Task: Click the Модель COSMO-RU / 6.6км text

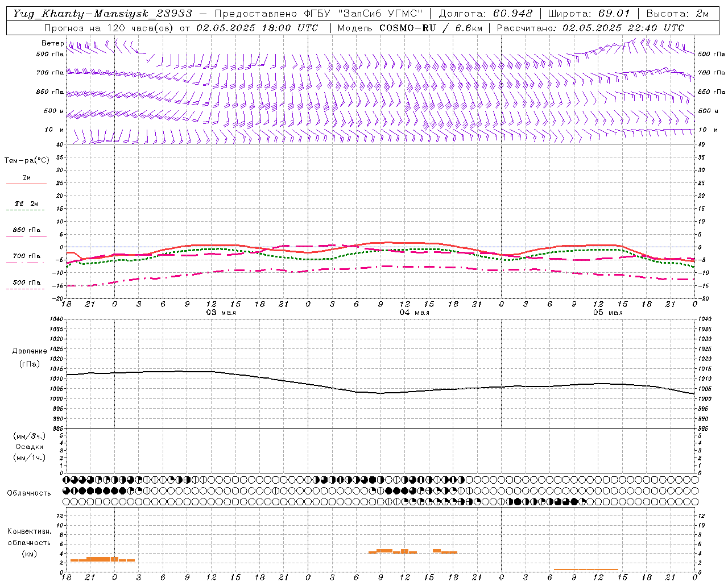Action: (409, 28)
